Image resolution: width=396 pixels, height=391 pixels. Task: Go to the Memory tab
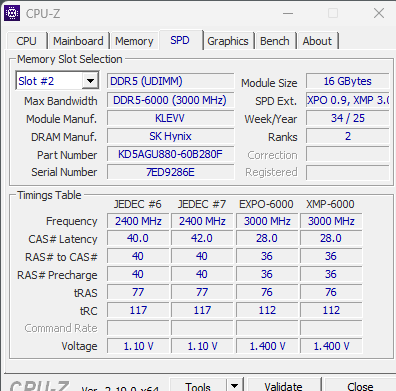coord(134,41)
